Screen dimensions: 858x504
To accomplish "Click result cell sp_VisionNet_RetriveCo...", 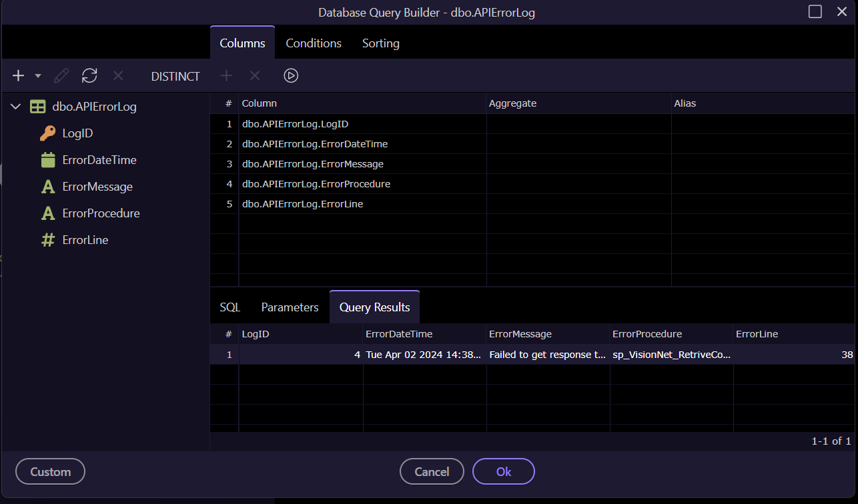I will (x=672, y=355).
